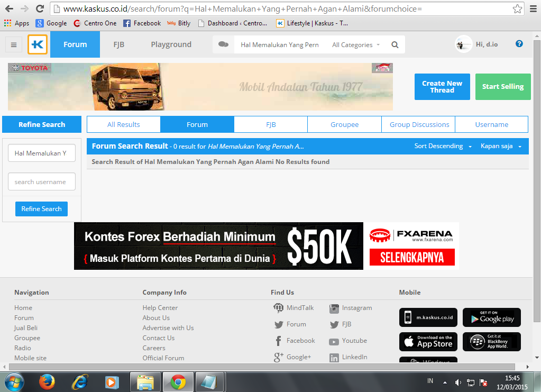Click the Kaskus logo icon
The image size is (541, 392).
38,44
